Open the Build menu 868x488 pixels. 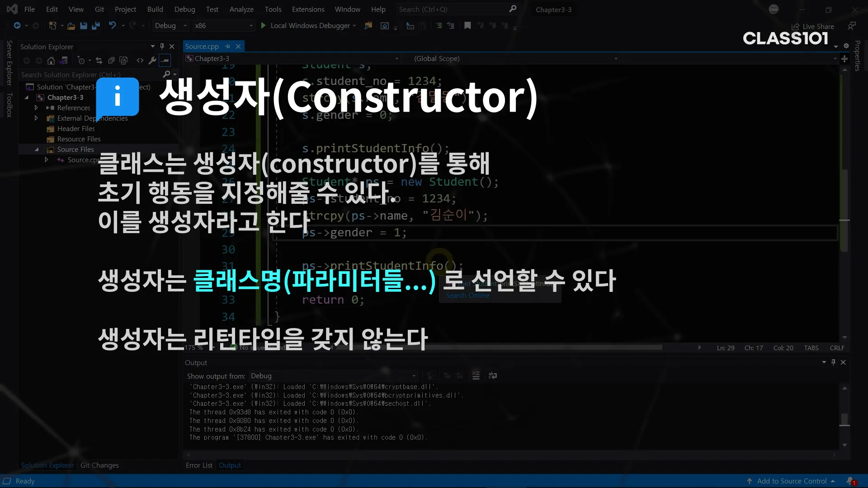[155, 9]
